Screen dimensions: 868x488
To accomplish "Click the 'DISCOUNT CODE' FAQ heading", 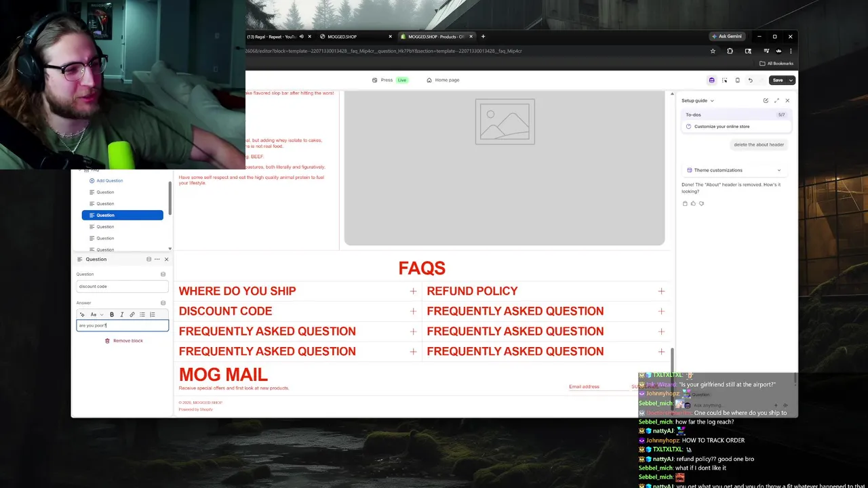I will pyautogui.click(x=225, y=311).
